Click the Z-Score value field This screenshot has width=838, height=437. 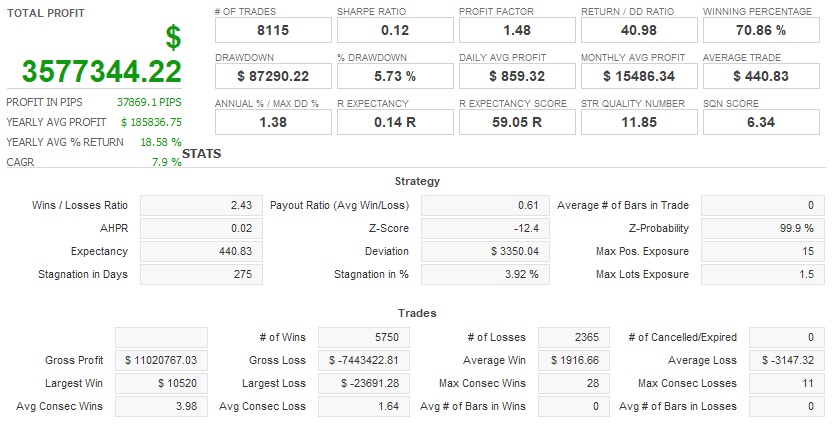coord(483,228)
